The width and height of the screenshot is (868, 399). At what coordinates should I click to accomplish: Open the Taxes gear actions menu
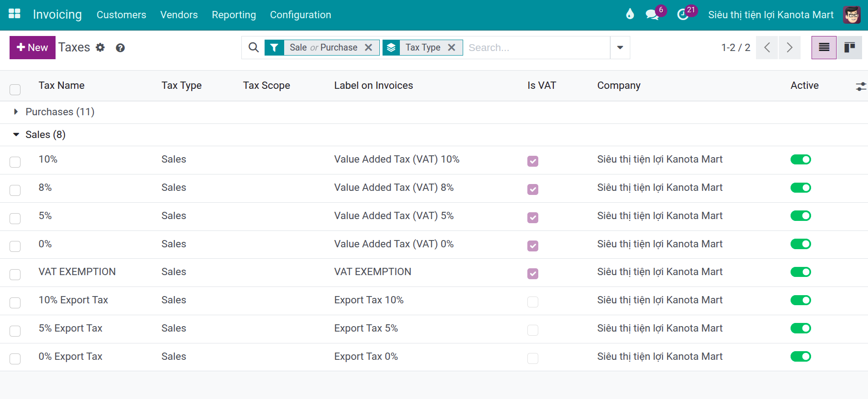(100, 47)
